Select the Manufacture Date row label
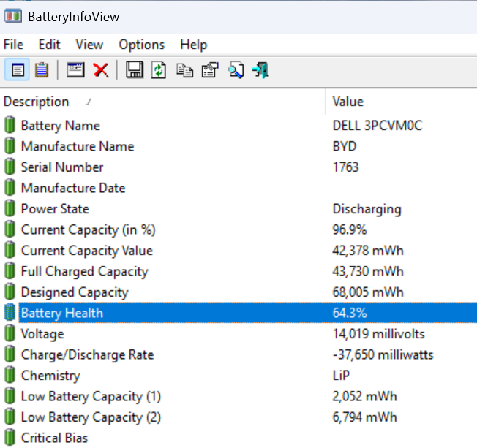The width and height of the screenshot is (477, 448). pos(73,188)
